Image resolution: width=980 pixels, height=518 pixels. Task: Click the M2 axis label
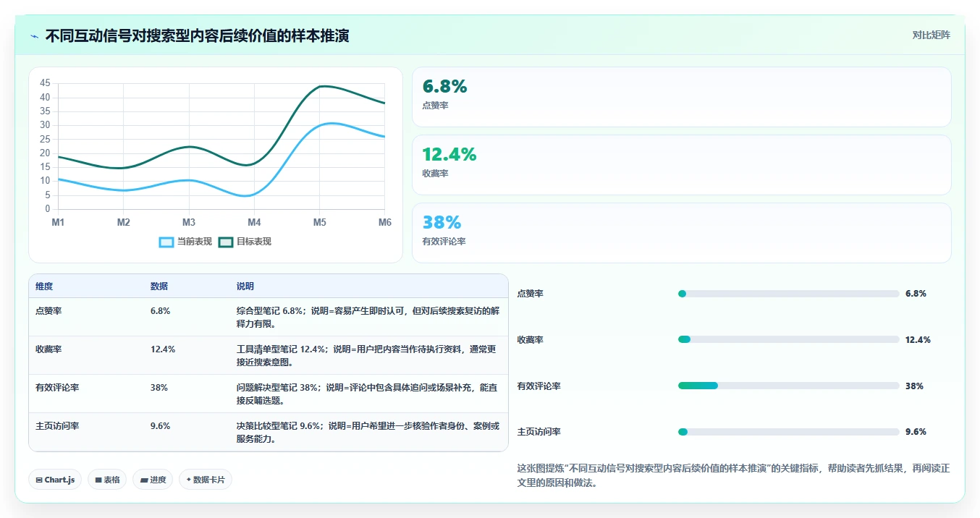124,222
